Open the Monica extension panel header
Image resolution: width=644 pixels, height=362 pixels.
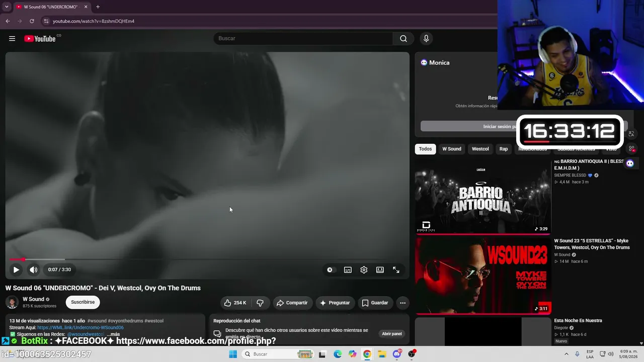435,63
